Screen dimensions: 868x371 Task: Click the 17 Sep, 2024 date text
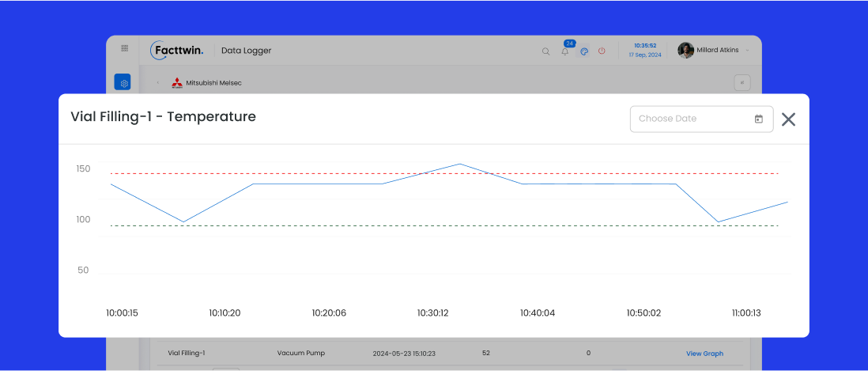[x=645, y=55]
